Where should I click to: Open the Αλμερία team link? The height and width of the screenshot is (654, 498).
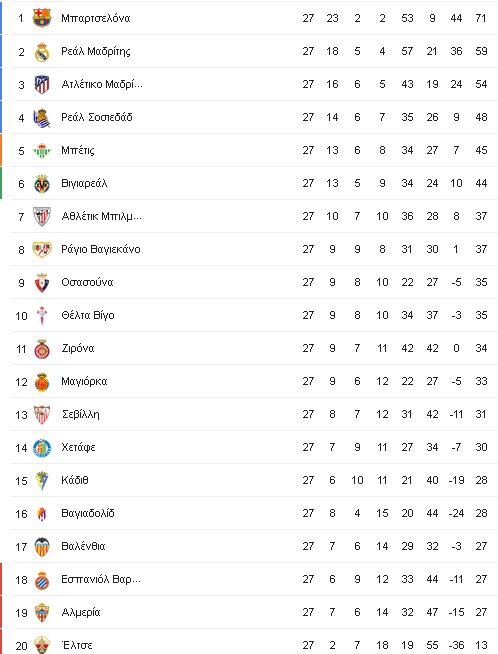(x=81, y=612)
